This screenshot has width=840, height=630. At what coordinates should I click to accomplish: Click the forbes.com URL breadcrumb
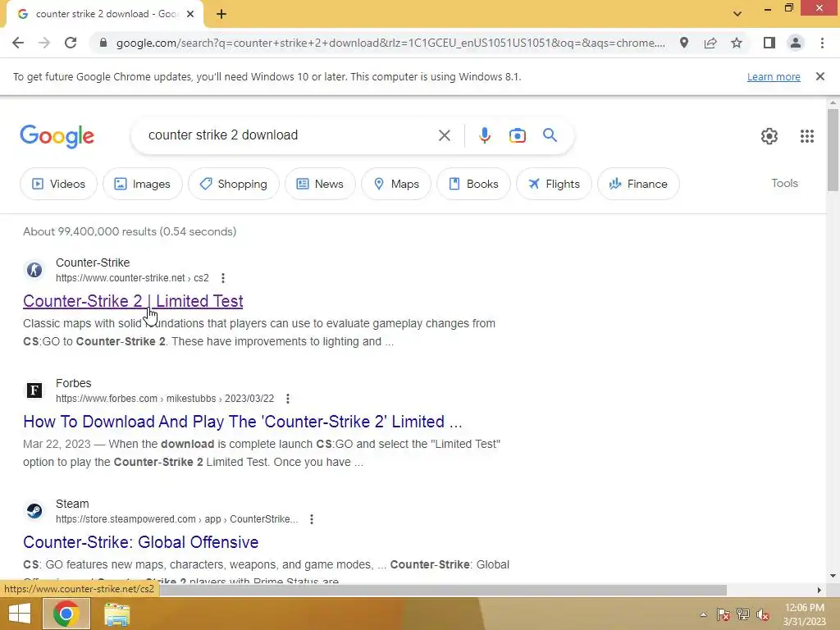164,399
